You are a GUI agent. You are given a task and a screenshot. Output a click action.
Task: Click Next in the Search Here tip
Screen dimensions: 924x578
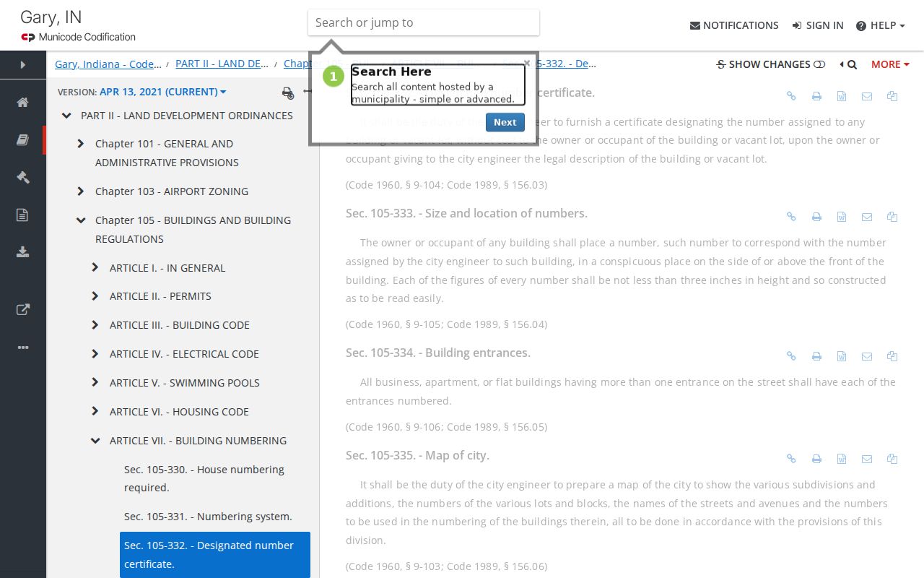[x=505, y=122]
